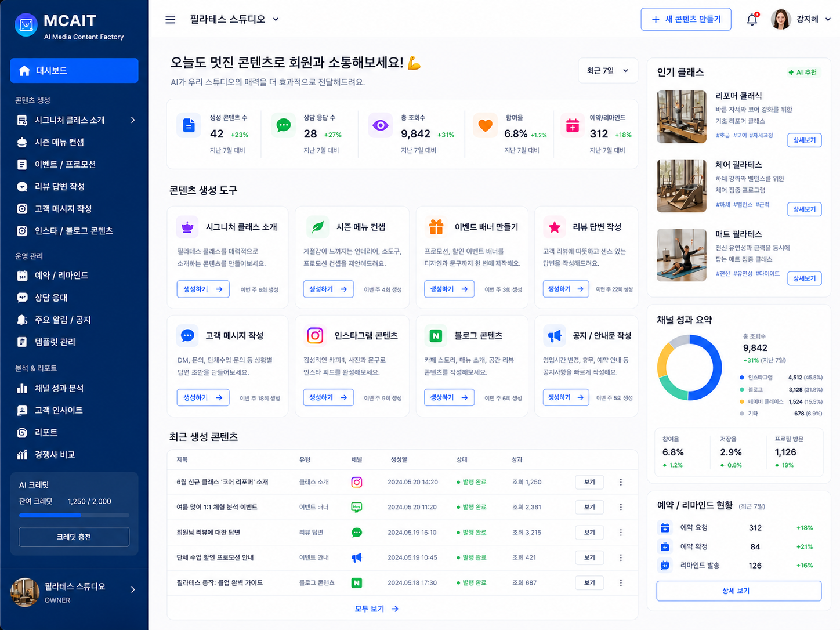Click the channel performance donut chart
Viewport: 840px width, 630px height.
[689, 367]
